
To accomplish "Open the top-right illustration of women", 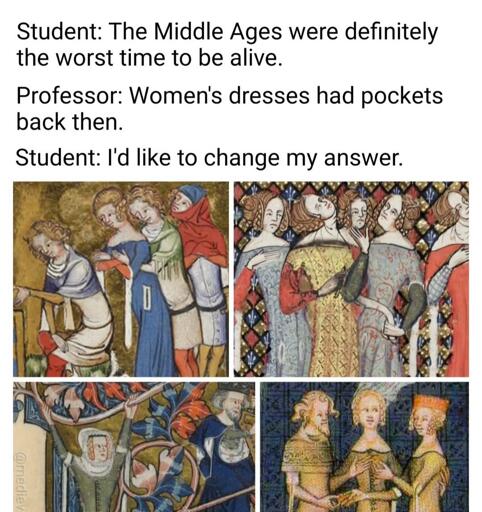I will (x=351, y=279).
